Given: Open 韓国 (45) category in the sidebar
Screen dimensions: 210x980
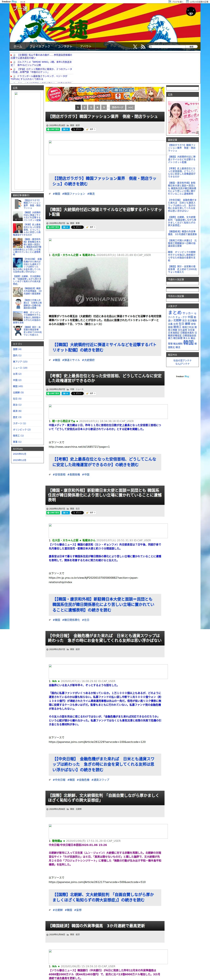Looking at the screenshot, I should pyautogui.click(x=18, y=386).
